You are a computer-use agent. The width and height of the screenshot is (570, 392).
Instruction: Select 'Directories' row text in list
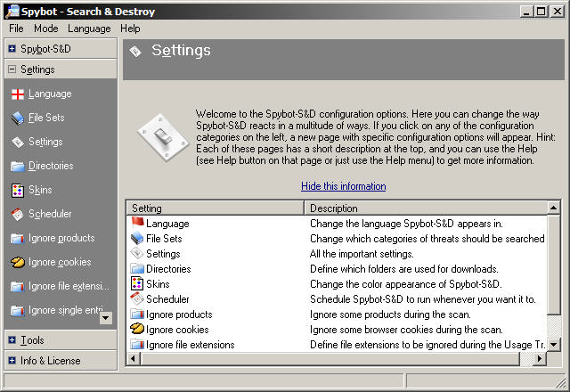168,269
